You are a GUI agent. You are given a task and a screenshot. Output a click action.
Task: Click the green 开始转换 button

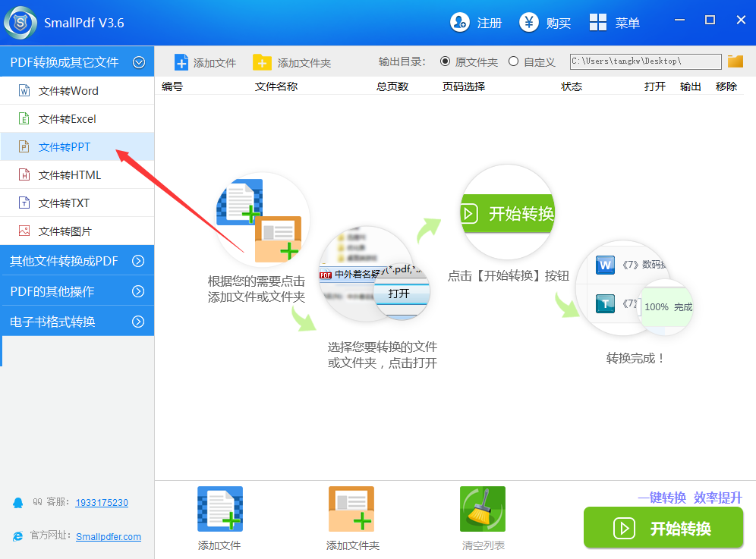[x=663, y=528]
